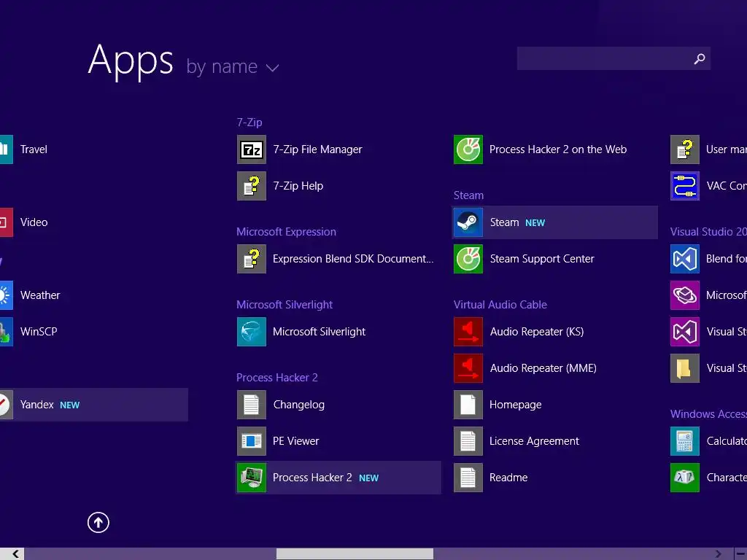Open the 7-Zip File Manager icon
747x560 pixels.
(252, 149)
